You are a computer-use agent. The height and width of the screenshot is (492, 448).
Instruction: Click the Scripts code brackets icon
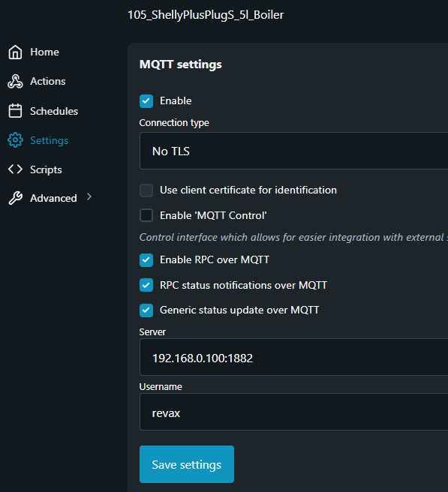[15, 169]
